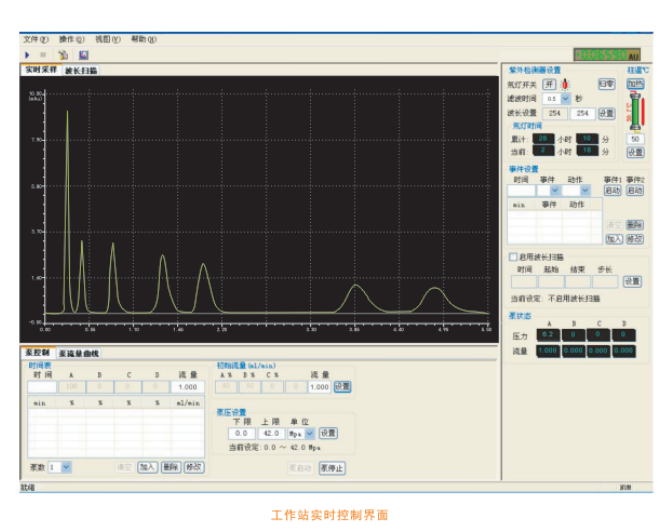Click the blue save disk toolbar icon
The height and width of the screenshot is (531, 672).
[x=84, y=55]
